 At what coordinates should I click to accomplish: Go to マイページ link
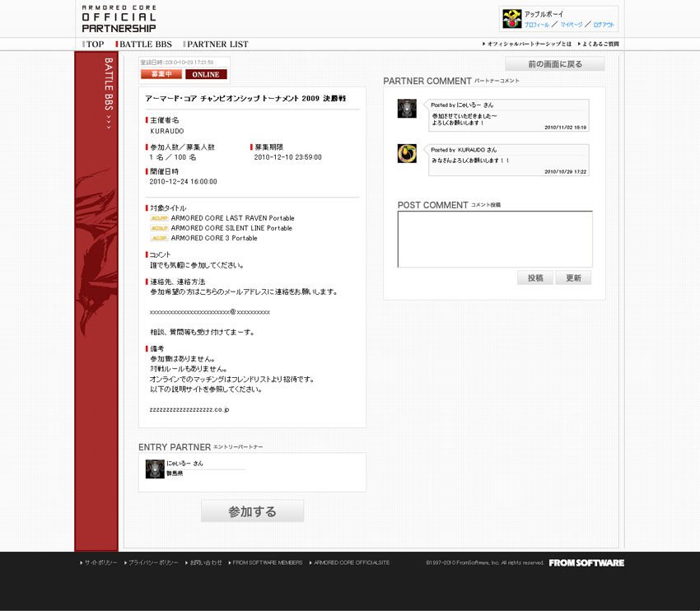click(x=572, y=25)
